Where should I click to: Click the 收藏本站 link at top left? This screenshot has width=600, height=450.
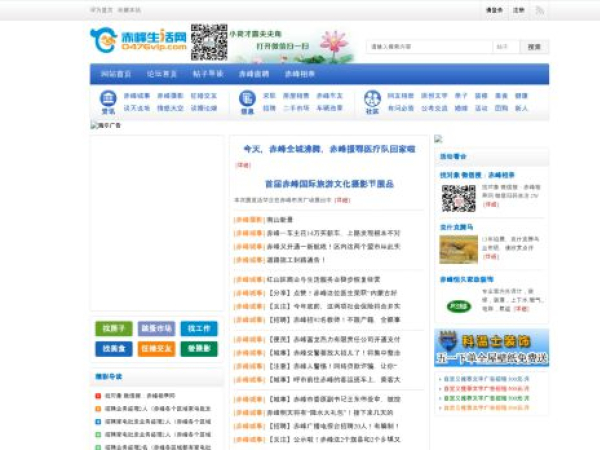[x=129, y=10]
